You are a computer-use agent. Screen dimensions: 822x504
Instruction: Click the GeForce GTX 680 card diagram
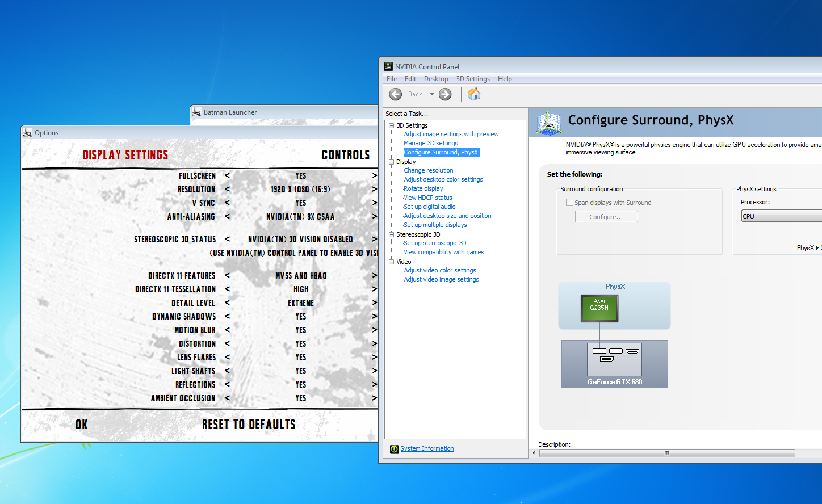pyautogui.click(x=615, y=364)
